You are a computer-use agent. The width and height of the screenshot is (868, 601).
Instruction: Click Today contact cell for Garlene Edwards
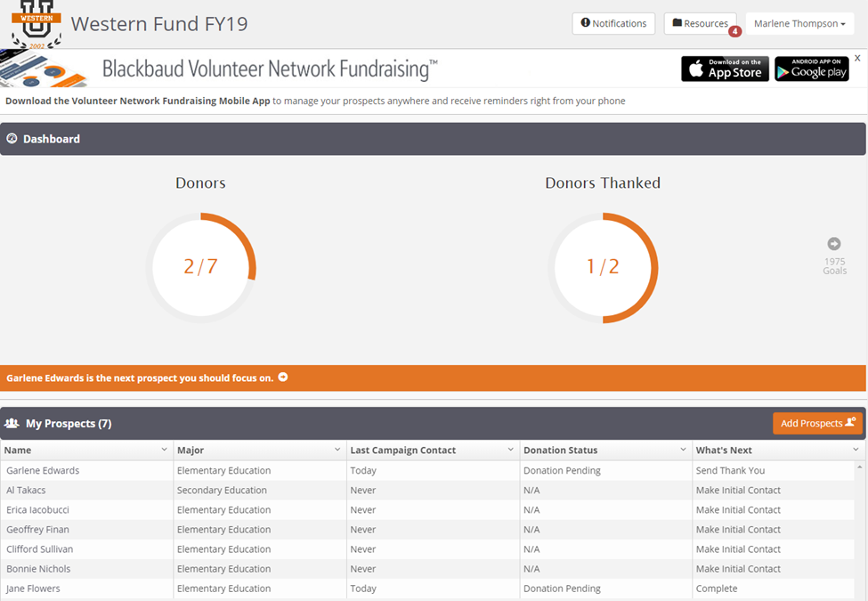click(x=363, y=470)
